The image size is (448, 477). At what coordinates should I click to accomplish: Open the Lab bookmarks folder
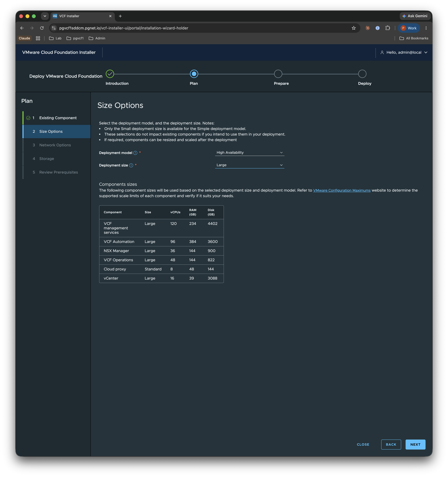pos(55,38)
